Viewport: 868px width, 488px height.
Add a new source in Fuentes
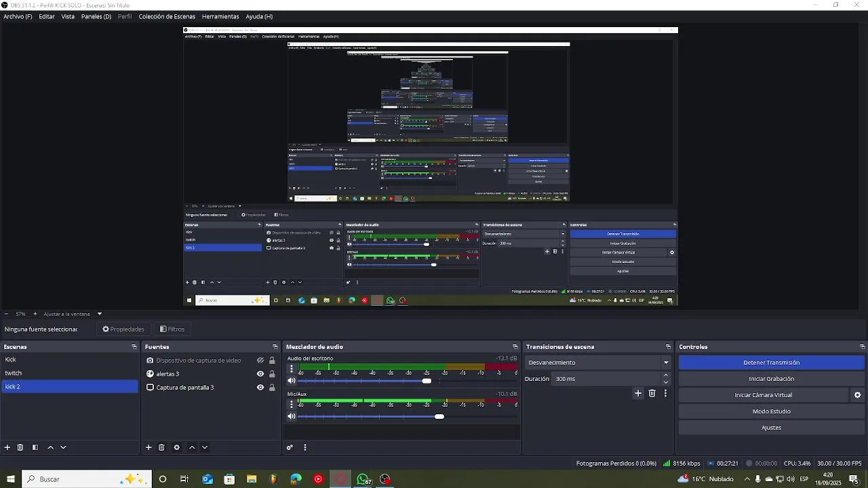[x=149, y=447]
